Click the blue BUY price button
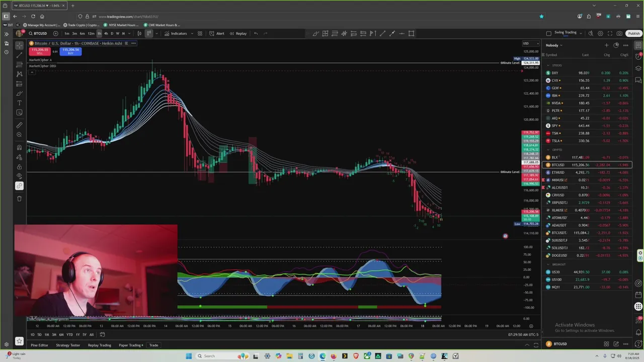Screen dimensions: 644x362 70,51
